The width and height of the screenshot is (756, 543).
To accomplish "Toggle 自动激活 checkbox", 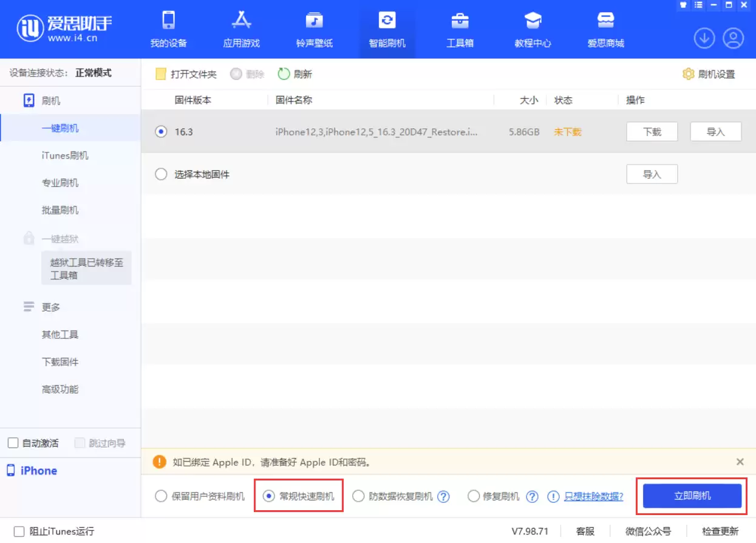I will (13, 443).
